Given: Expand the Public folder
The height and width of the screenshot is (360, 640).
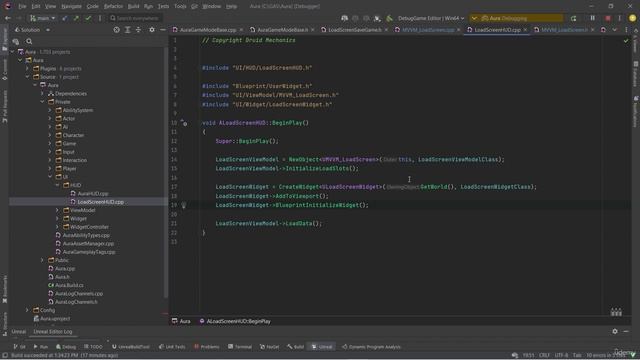Looking at the screenshot, I should [x=42, y=260].
